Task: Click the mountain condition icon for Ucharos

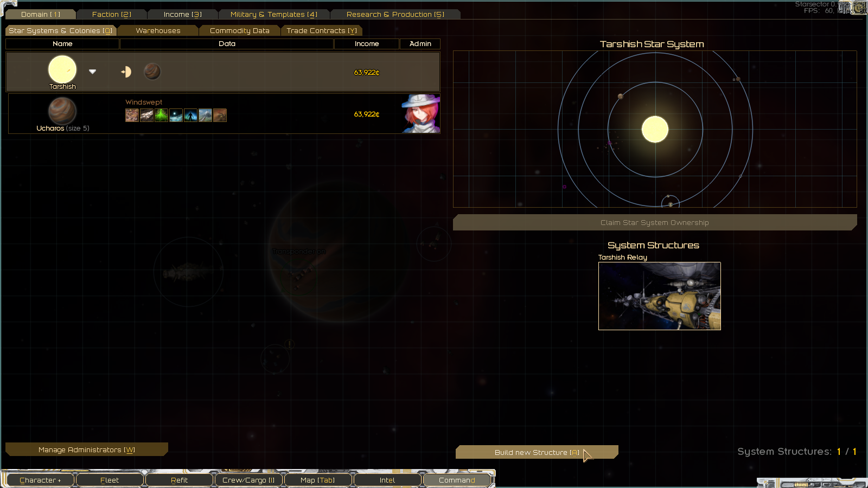Action: (x=205, y=115)
